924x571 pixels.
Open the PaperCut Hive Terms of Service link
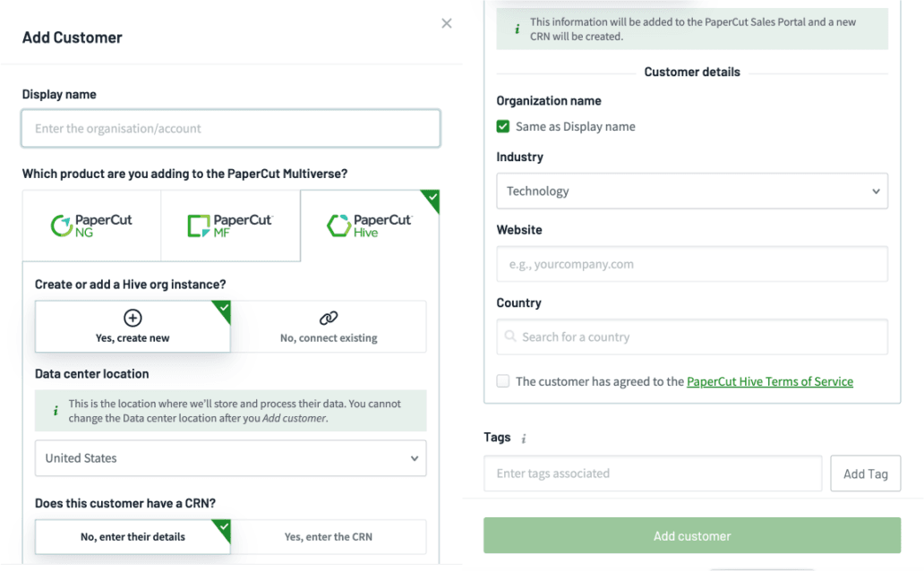pos(769,381)
